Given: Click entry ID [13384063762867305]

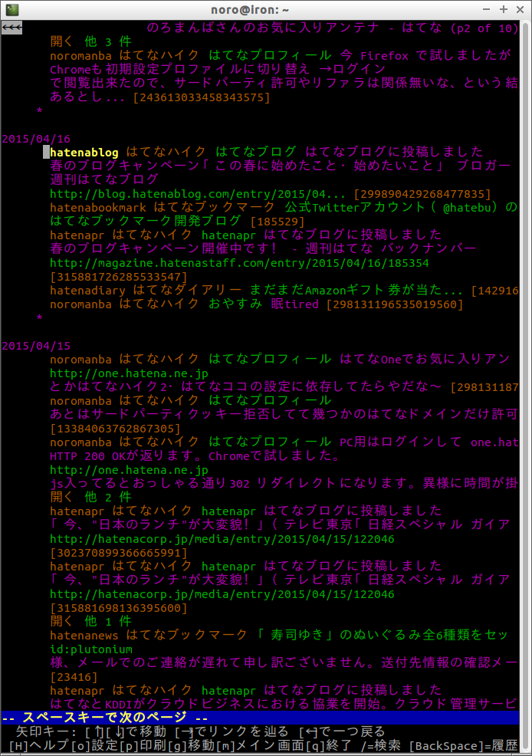Looking at the screenshot, I should tap(115, 429).
